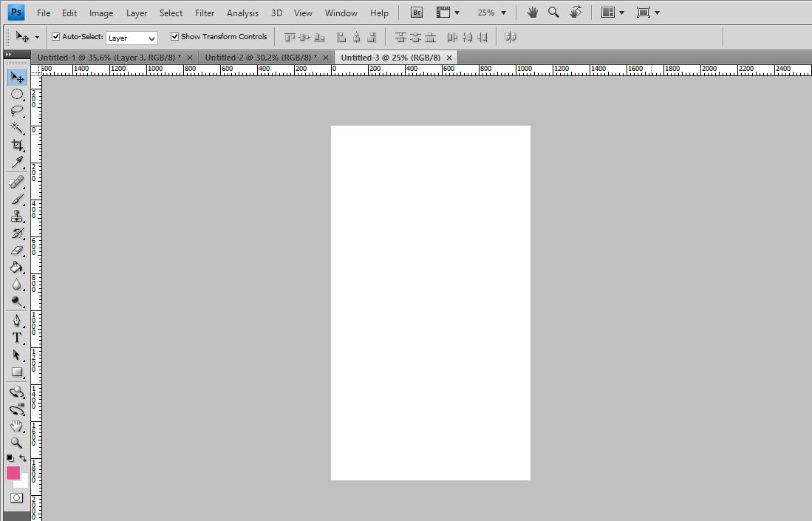Select the Crop tool
The height and width of the screenshot is (521, 812).
[17, 145]
